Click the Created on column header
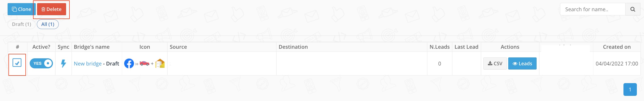Screen dimensions: 644x101 pyautogui.click(x=617, y=47)
